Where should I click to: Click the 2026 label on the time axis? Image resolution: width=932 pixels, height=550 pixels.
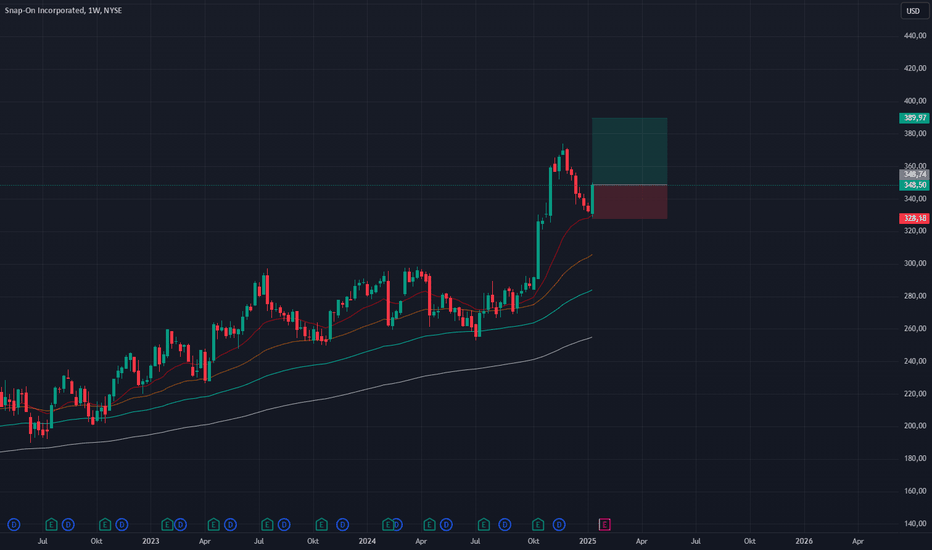[x=804, y=541]
